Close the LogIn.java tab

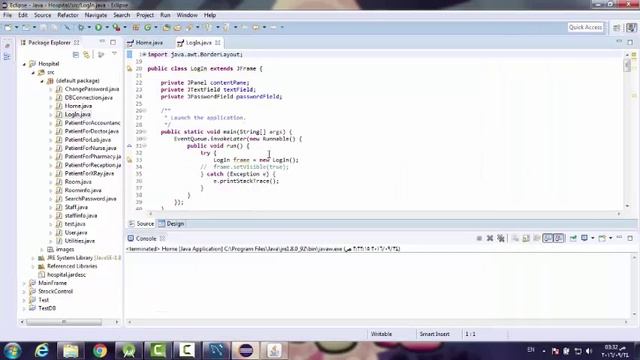tap(218, 42)
